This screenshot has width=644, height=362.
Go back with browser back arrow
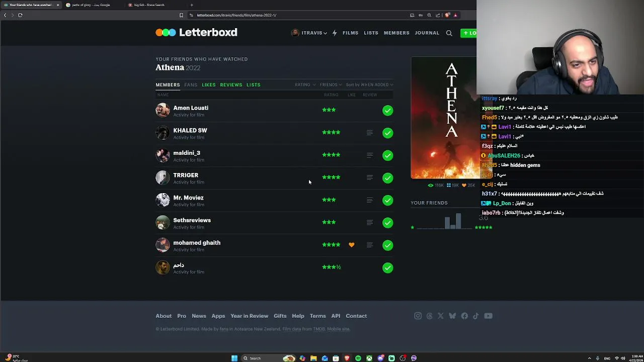click(5, 15)
